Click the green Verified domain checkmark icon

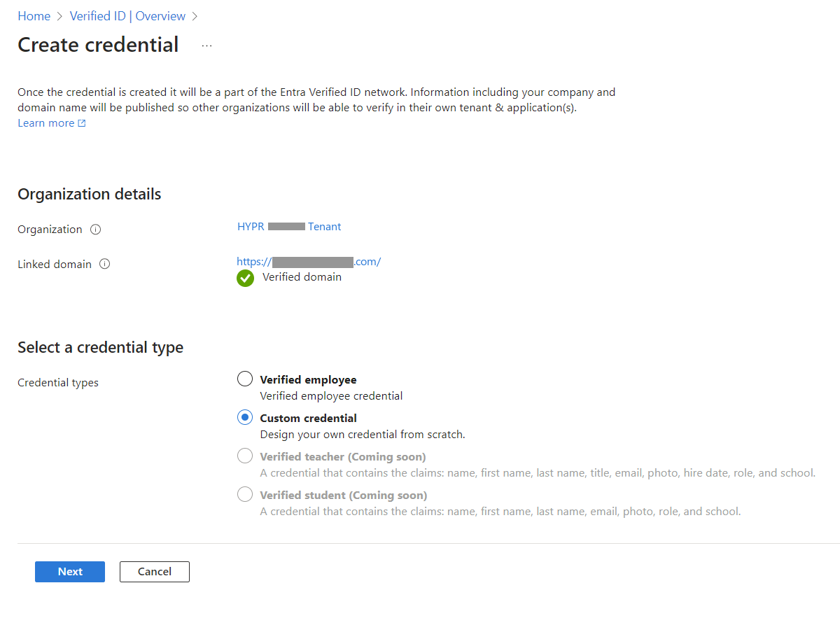[x=246, y=279]
